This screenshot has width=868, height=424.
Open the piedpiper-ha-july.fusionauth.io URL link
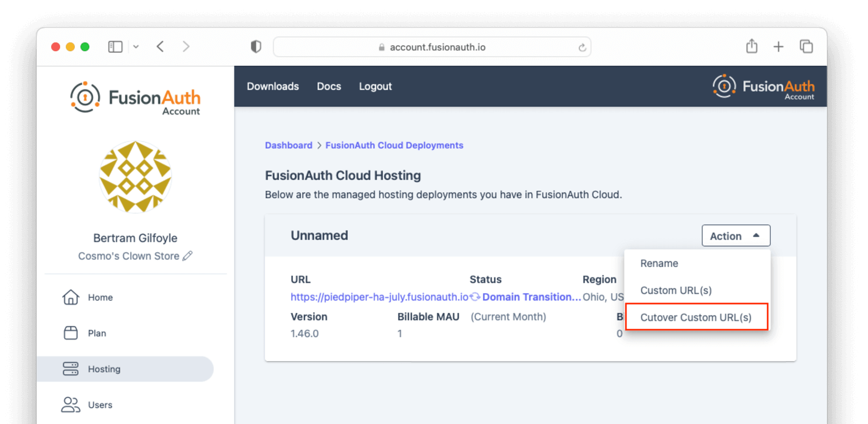(379, 297)
